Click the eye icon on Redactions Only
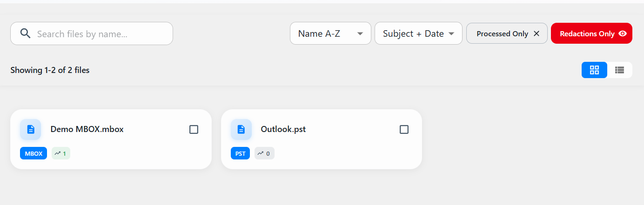Screen dimensions: 644x205 [x=623, y=33]
